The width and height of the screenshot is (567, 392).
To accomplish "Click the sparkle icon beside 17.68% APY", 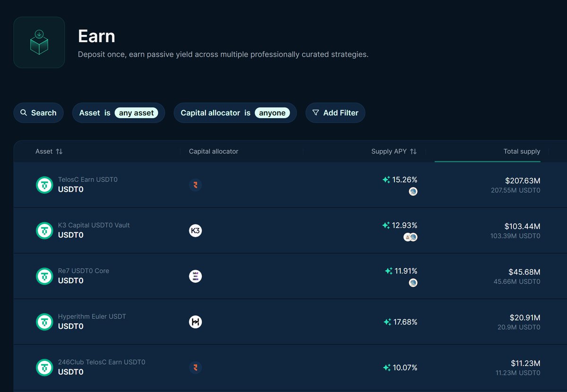I will pyautogui.click(x=387, y=322).
